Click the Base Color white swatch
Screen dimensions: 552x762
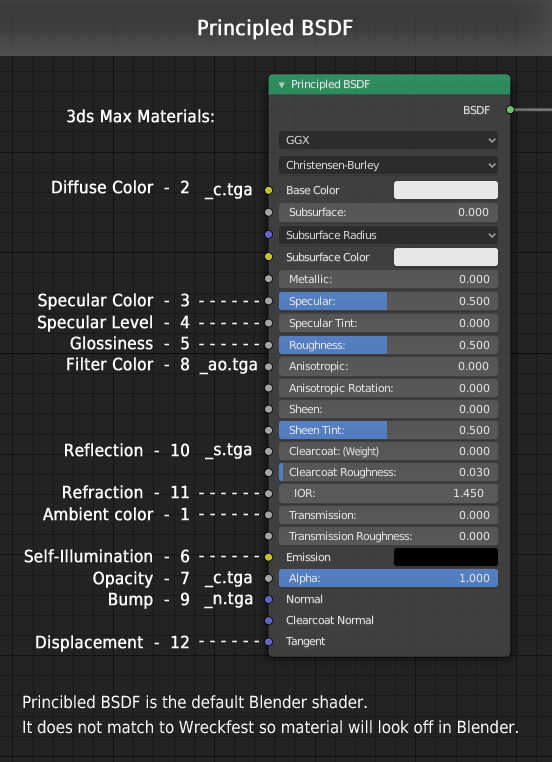(x=446, y=190)
